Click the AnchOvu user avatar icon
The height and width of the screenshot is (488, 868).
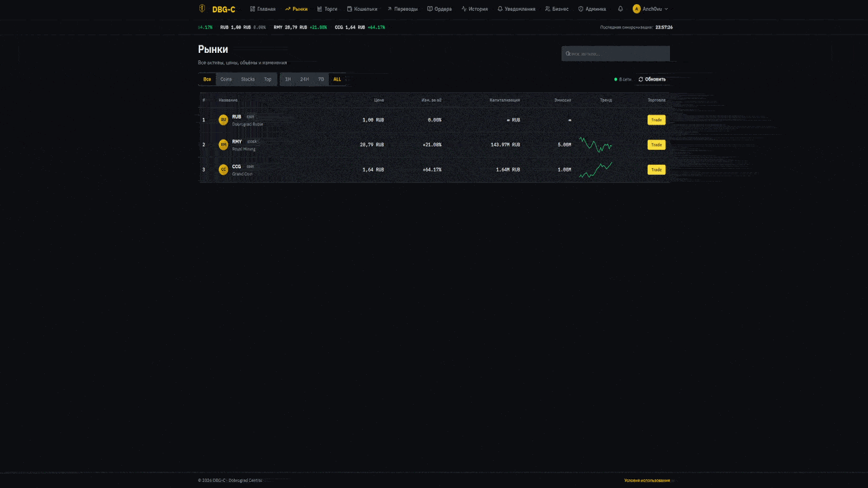[636, 9]
